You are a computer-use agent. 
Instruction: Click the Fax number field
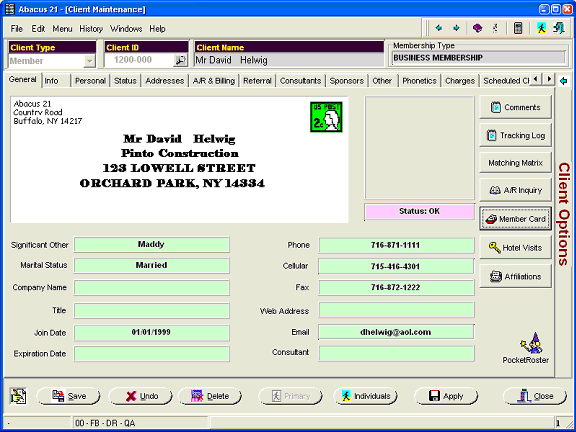(x=396, y=288)
